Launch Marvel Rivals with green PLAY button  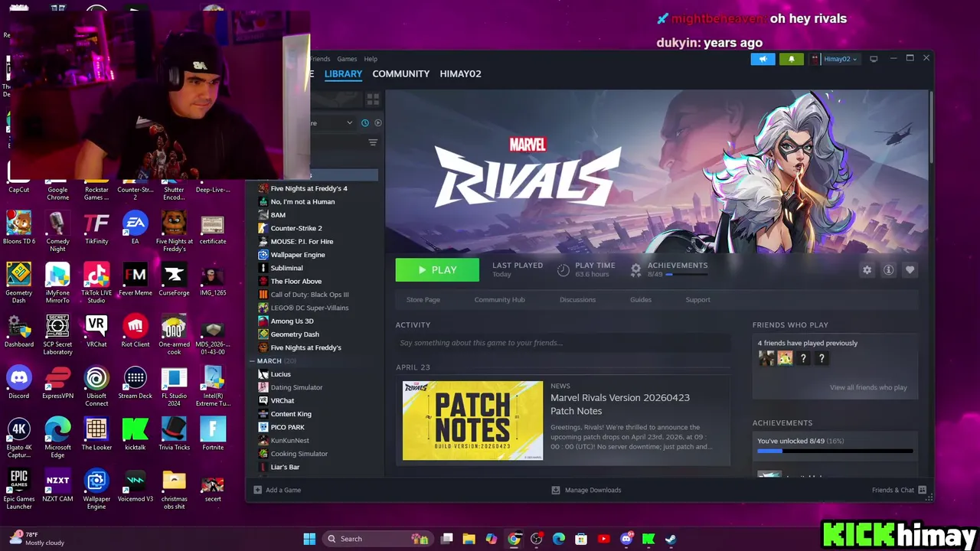437,269
